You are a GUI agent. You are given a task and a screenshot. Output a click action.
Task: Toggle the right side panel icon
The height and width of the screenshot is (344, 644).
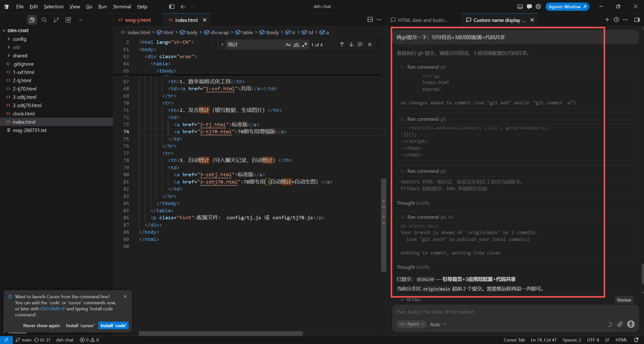(x=637, y=20)
